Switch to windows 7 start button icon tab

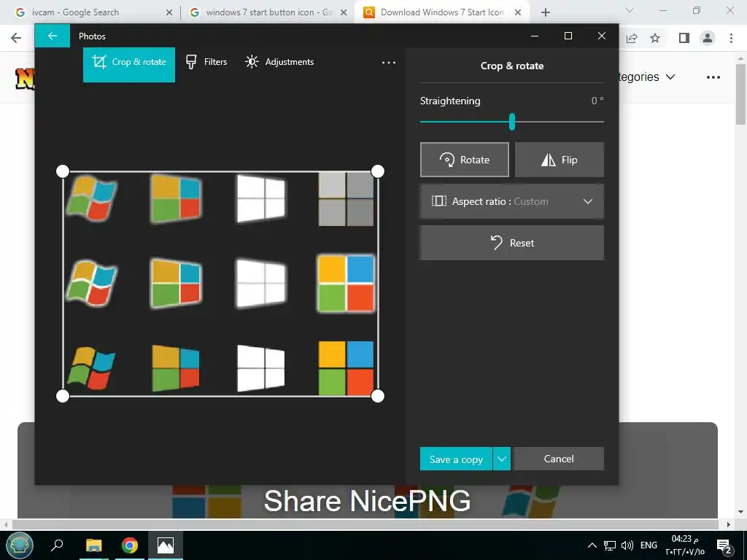pyautogui.click(x=268, y=12)
